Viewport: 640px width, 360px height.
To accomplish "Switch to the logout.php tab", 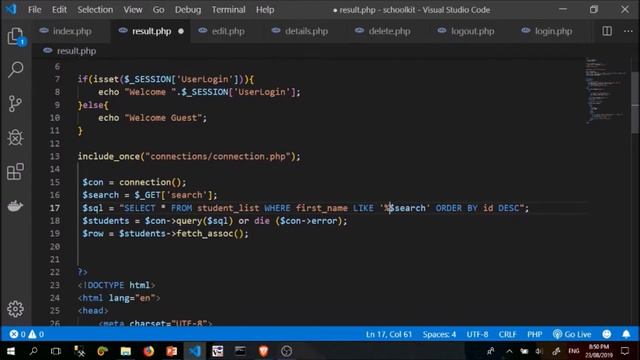I will click(x=471, y=31).
